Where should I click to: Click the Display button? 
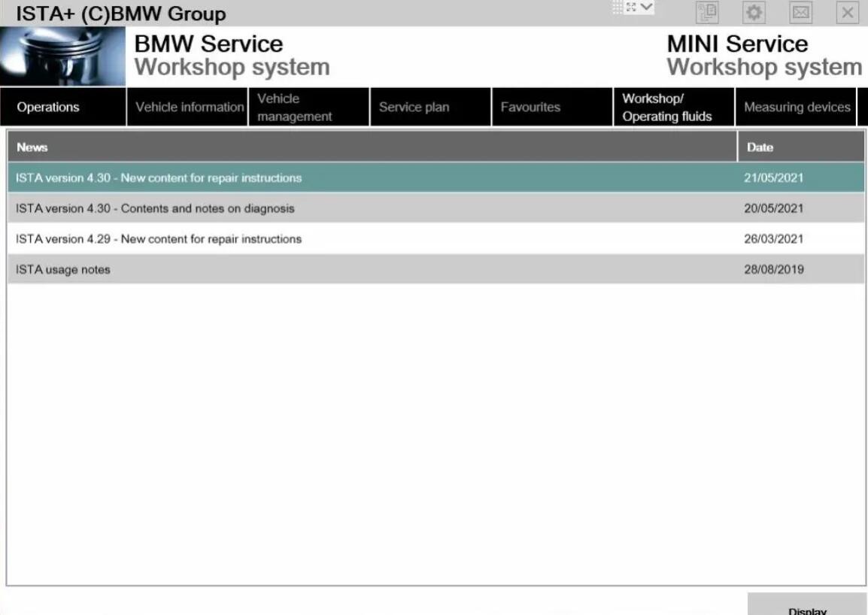click(806, 604)
